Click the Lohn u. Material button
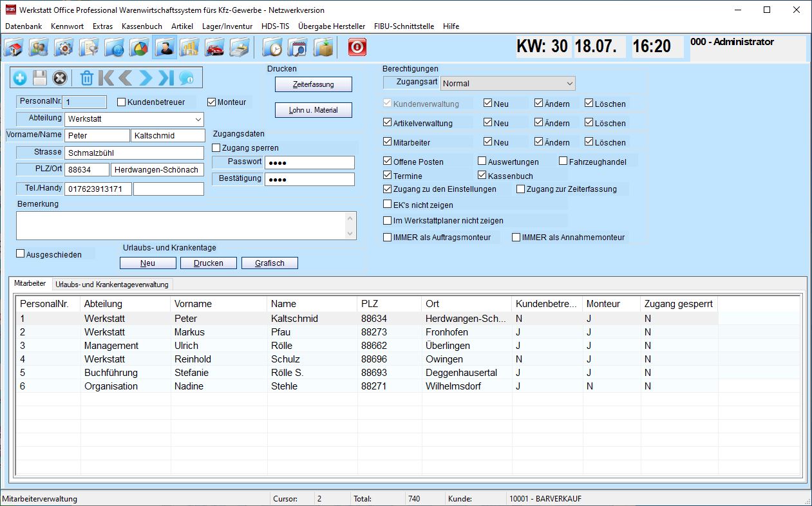Screen dimensions: 812x506 (x=314, y=110)
